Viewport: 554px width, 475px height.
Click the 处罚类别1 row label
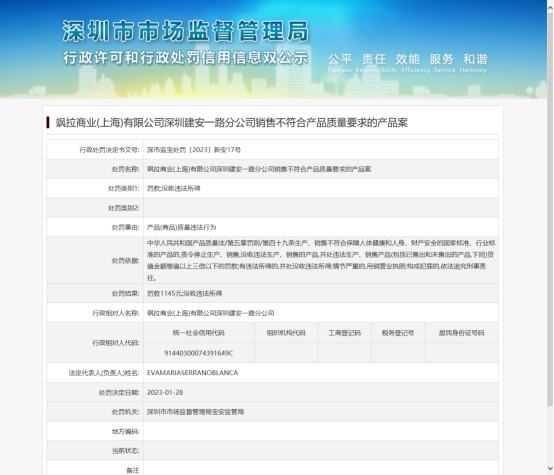(123, 188)
